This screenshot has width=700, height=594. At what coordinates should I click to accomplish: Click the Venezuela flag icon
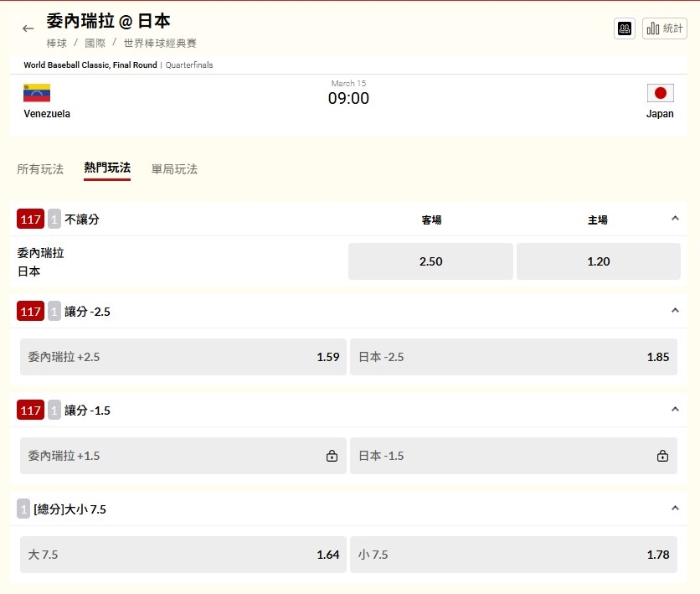(37, 93)
